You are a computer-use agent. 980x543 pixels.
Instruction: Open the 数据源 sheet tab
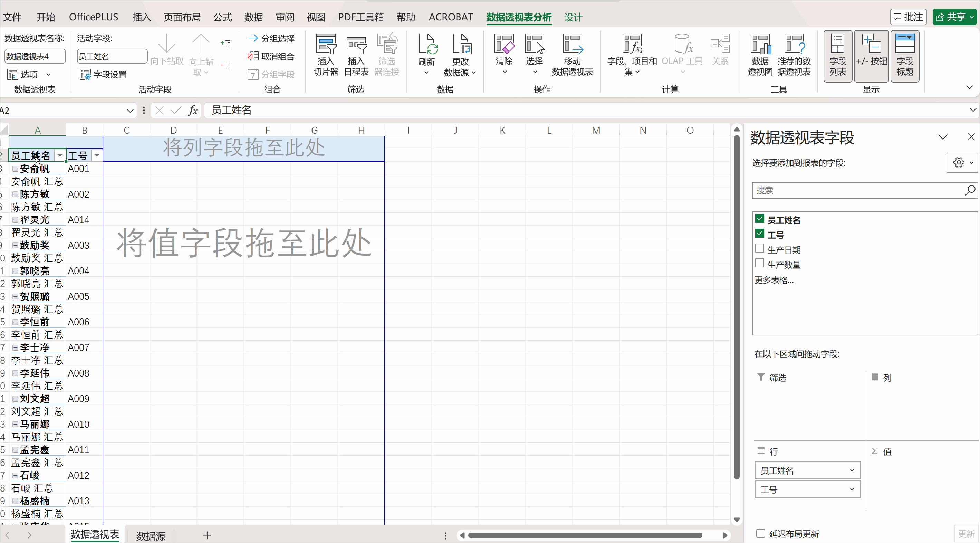[151, 535]
